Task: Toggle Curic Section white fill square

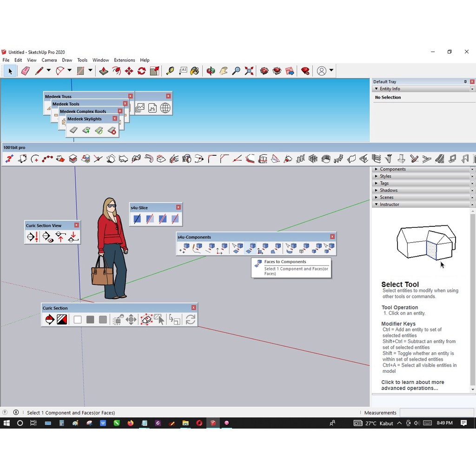Action: [x=78, y=319]
